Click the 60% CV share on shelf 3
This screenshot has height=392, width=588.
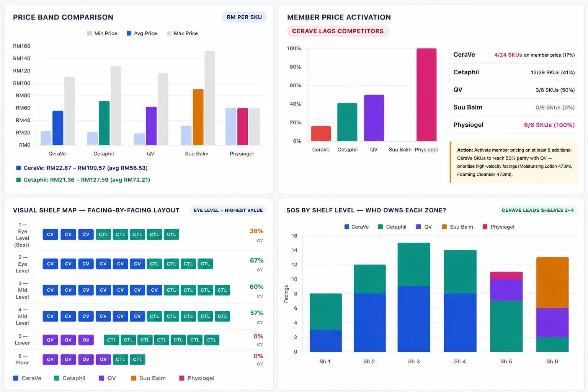coord(256,287)
